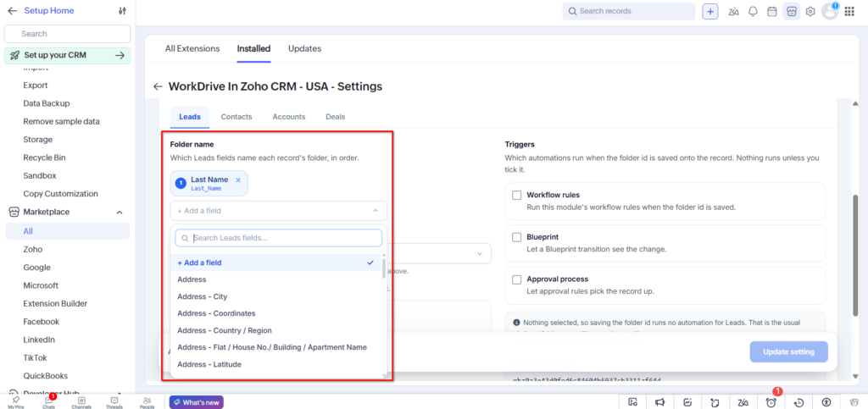Open My Pins in bottom bar
This screenshot has width=868, height=409.
tap(15, 402)
